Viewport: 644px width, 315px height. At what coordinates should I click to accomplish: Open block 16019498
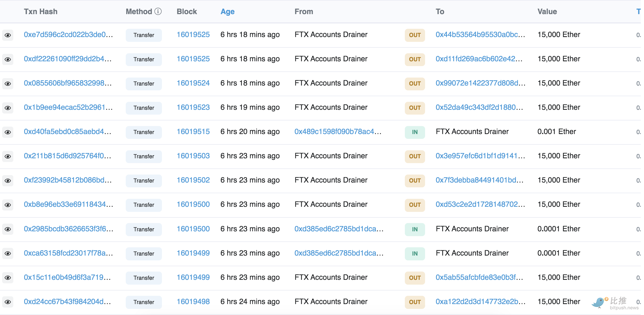[193, 302]
